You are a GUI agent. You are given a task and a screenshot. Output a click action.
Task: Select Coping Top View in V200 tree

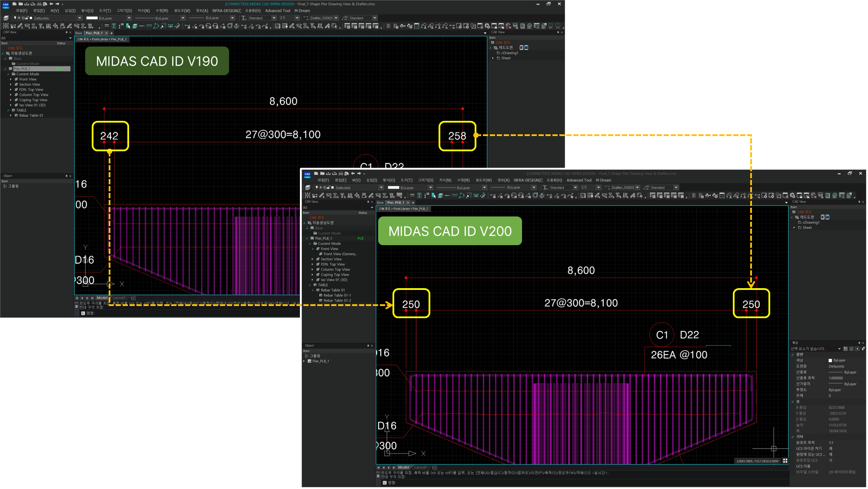point(335,275)
